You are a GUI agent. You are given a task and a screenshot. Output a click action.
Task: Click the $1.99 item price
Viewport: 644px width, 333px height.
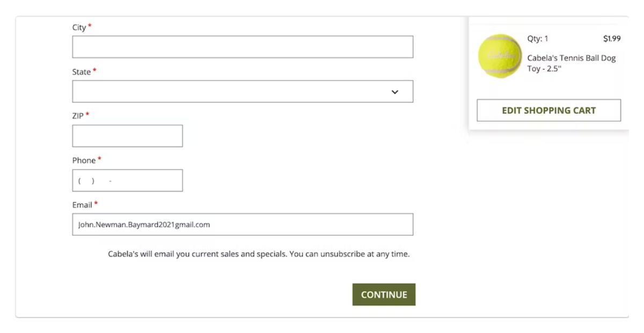[612, 39]
